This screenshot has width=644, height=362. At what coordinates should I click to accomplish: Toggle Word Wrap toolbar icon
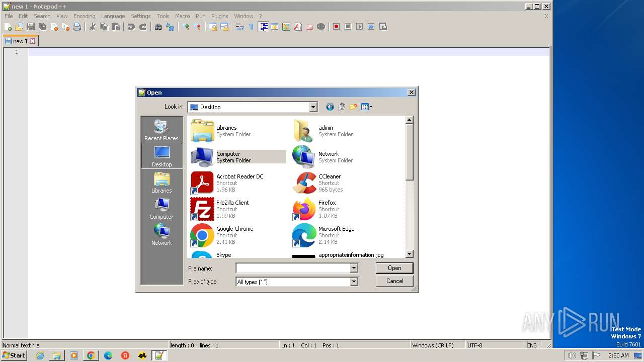click(240, 27)
